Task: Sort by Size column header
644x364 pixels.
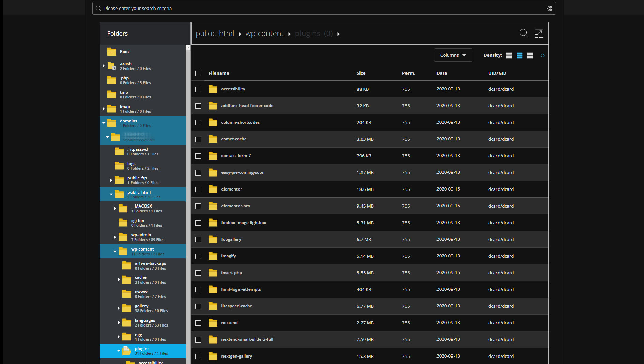Action: coord(361,73)
